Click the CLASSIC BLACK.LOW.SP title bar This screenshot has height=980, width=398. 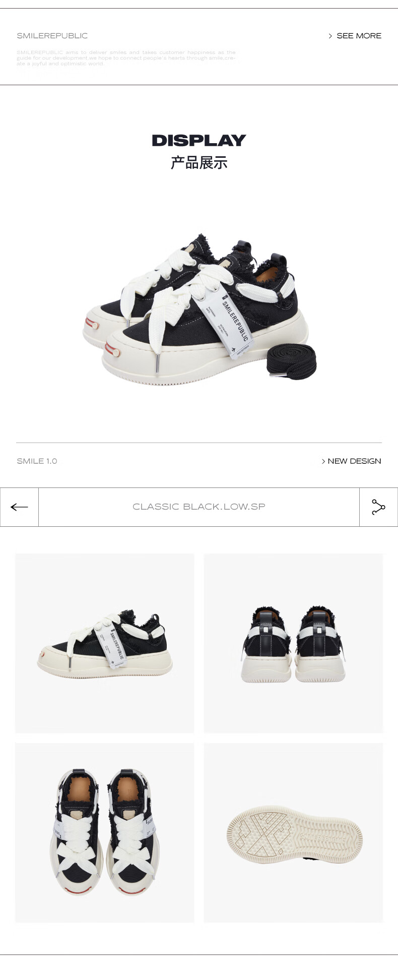(x=199, y=507)
